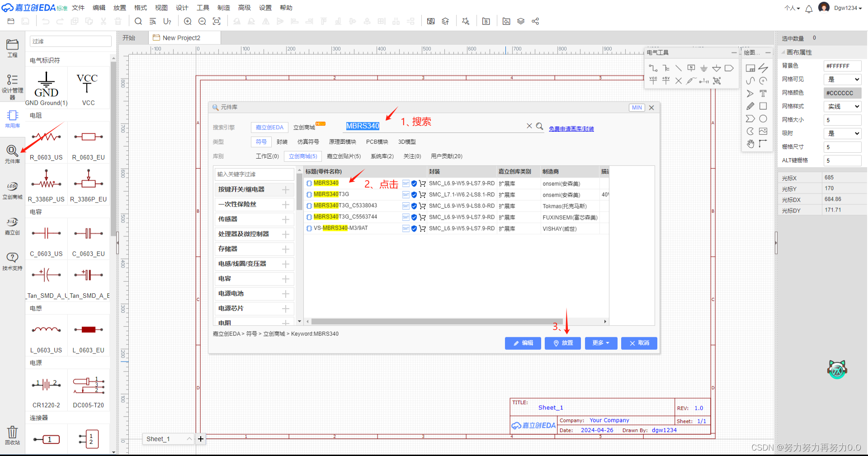Place a VCC power flag from 电气工具
868x456 pixels.
click(653, 81)
